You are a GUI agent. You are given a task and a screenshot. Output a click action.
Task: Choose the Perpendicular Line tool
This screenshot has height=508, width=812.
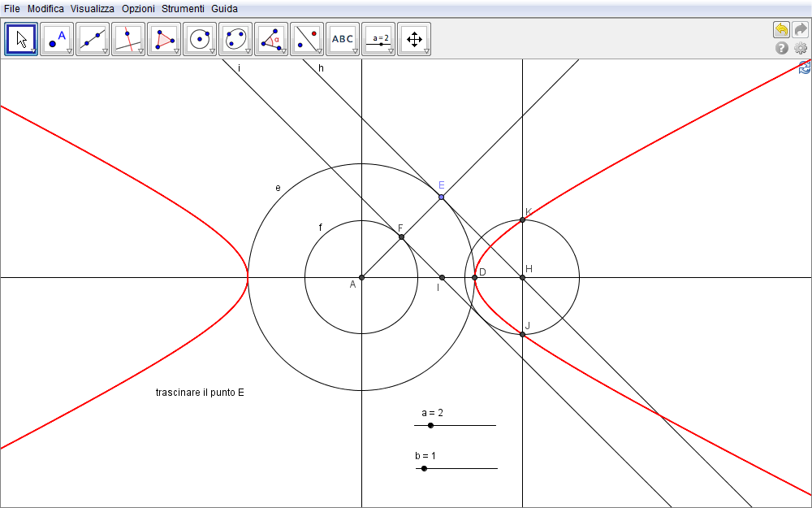128,38
